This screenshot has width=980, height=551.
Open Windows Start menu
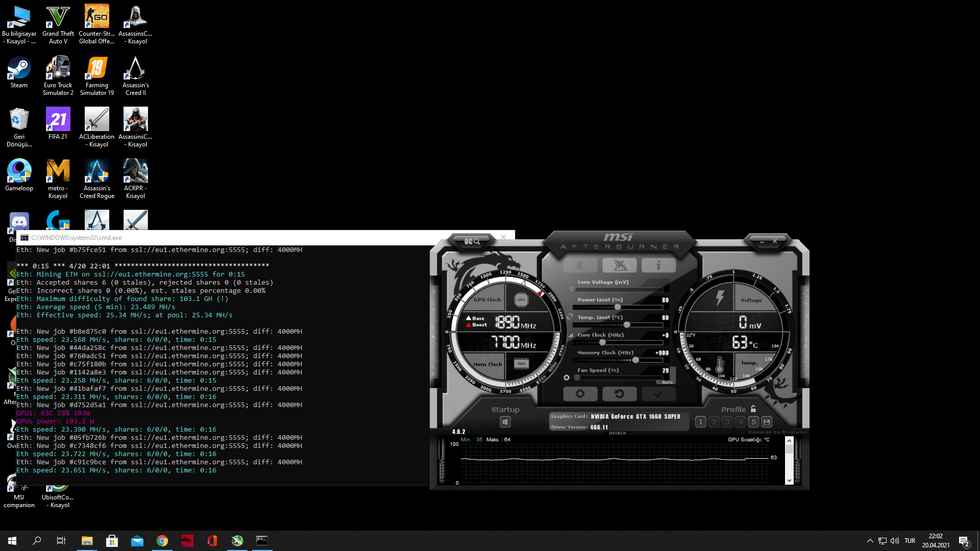(12, 541)
